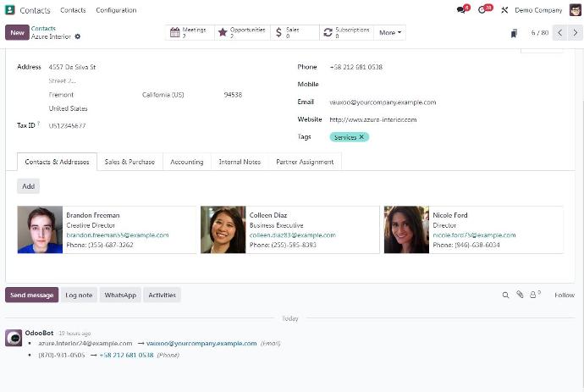Click the New button

17,32
